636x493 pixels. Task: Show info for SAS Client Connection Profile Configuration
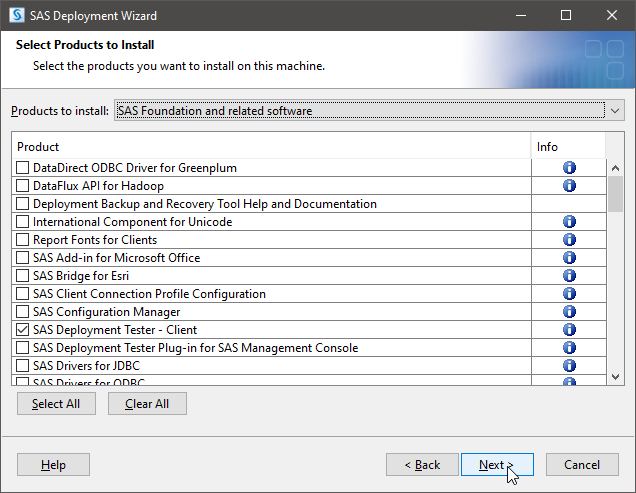(x=569, y=294)
